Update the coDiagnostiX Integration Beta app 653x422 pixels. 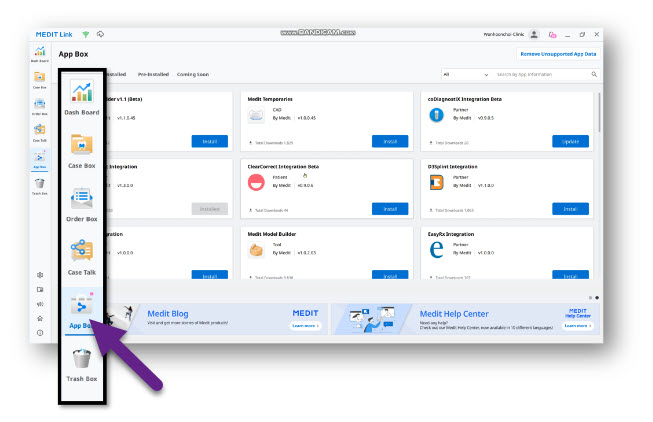coord(570,141)
